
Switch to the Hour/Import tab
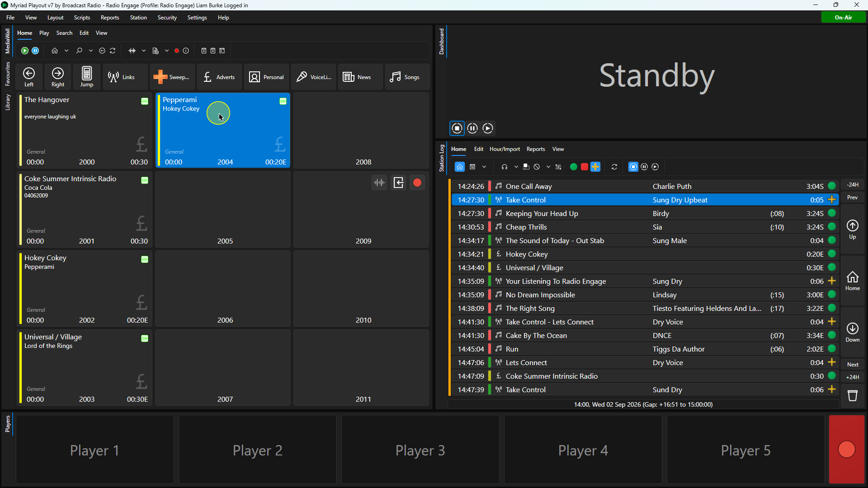pyautogui.click(x=505, y=149)
